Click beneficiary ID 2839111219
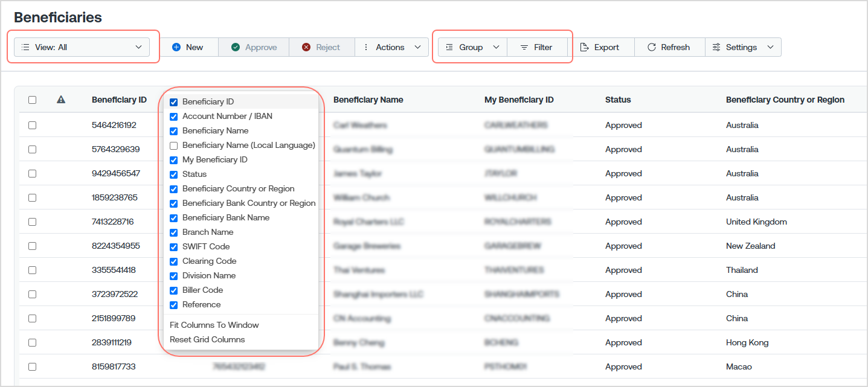868x387 pixels. [112, 342]
